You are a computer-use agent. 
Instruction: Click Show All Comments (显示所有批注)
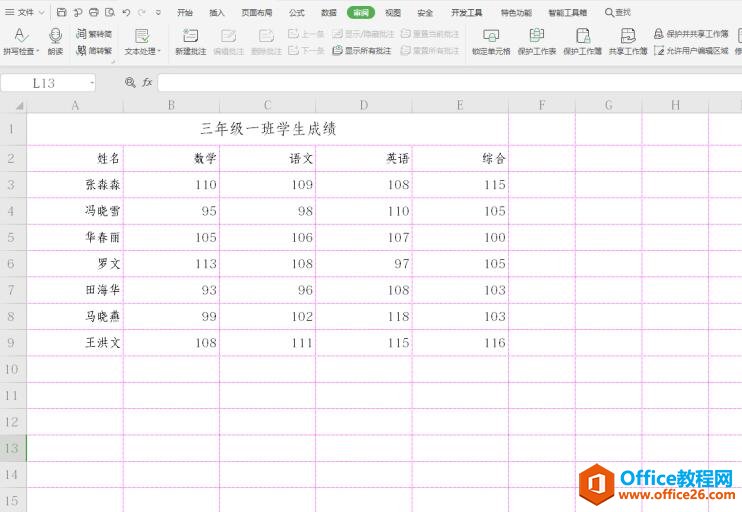pos(362,50)
